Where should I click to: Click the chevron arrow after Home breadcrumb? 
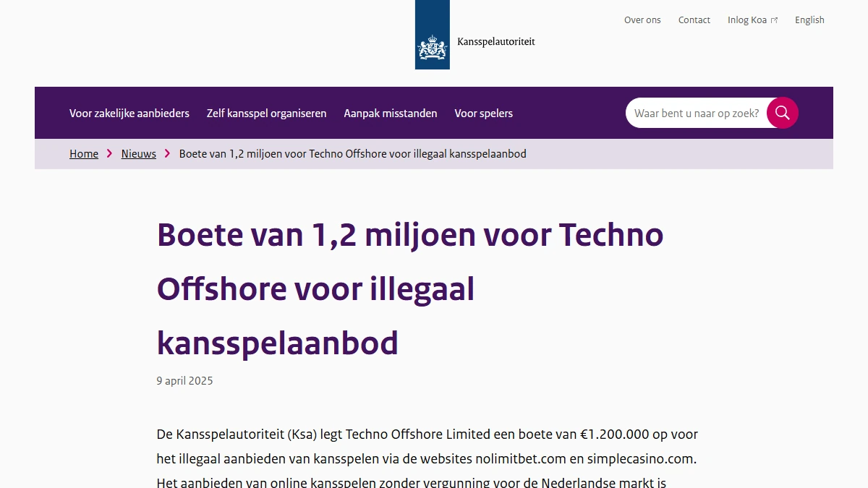click(x=110, y=153)
